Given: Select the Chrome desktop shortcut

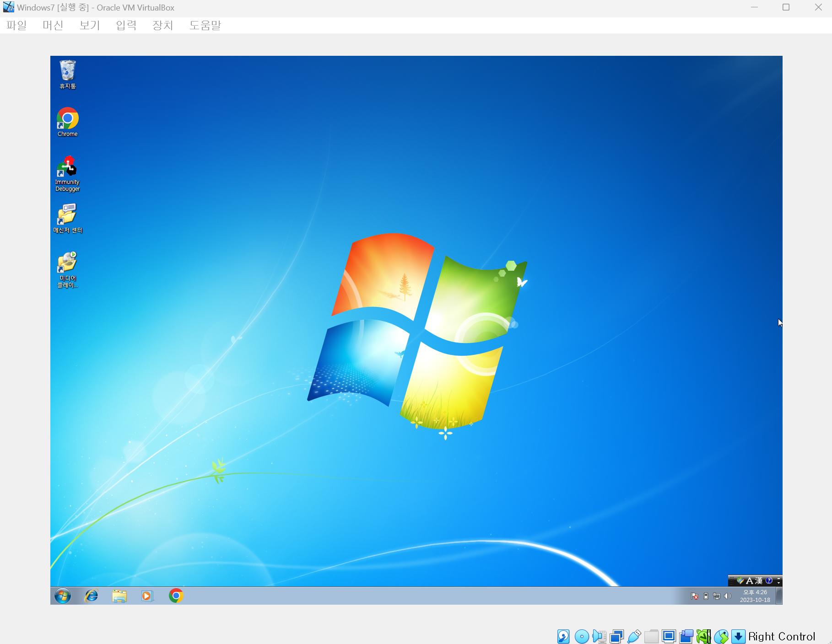Looking at the screenshot, I should 68,122.
